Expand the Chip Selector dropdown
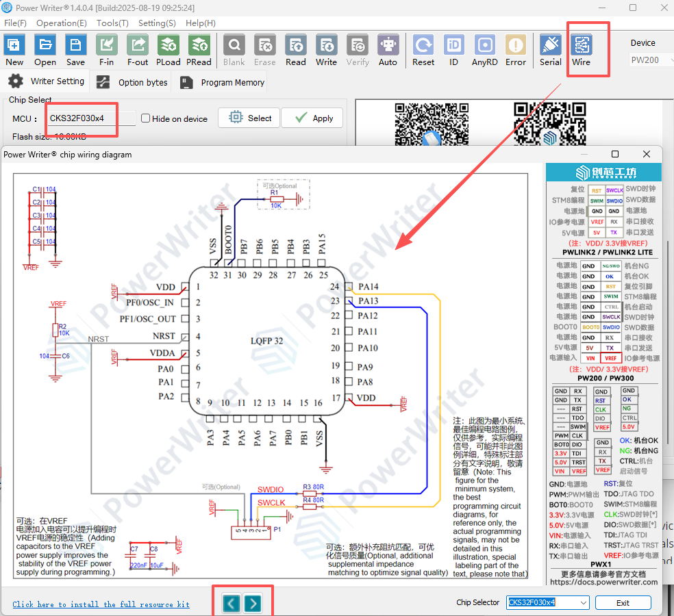This screenshot has height=616, width=674. pyautogui.click(x=584, y=602)
